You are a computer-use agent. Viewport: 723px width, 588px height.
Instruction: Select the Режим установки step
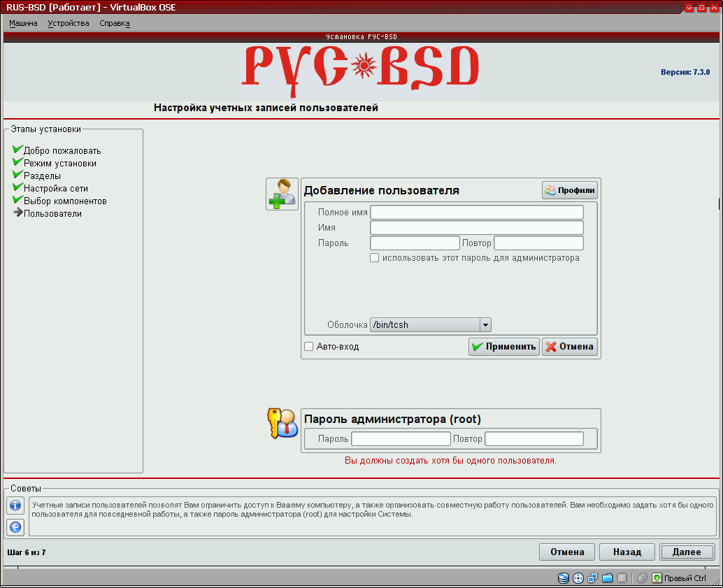(x=60, y=164)
